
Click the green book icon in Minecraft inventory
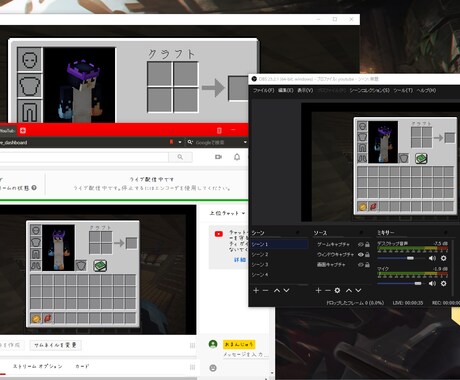pos(100,266)
